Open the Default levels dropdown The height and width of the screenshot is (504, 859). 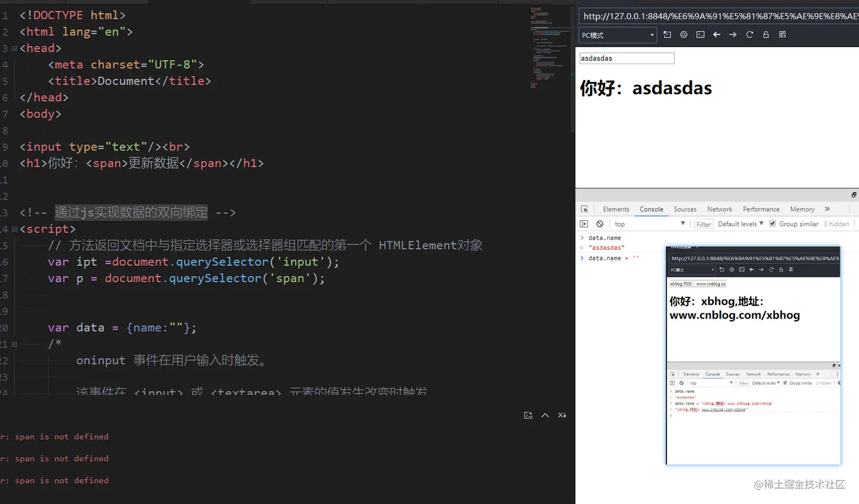[x=740, y=224]
